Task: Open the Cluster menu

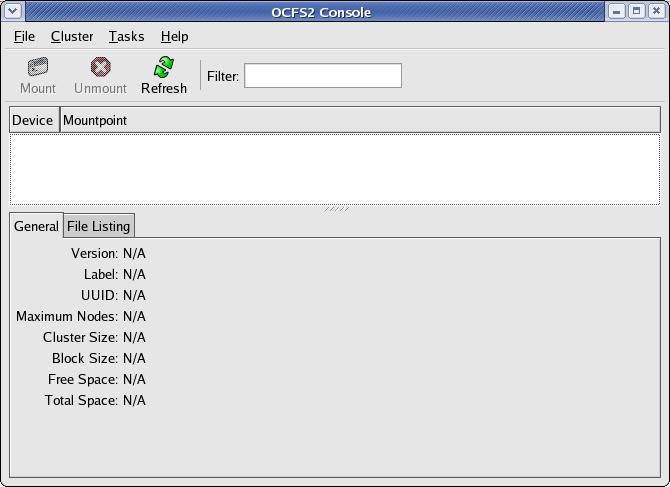Action: [72, 37]
